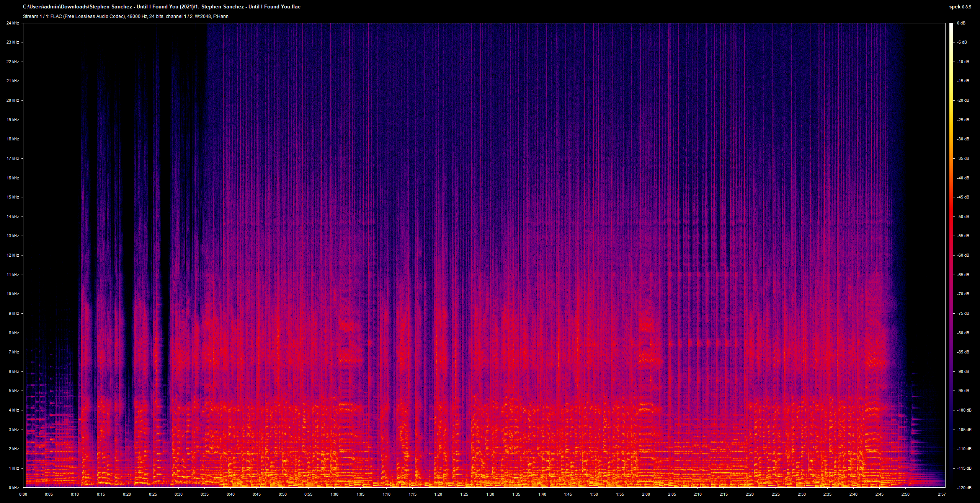
Task: Click the -70 dB scale label
Action: (963, 294)
